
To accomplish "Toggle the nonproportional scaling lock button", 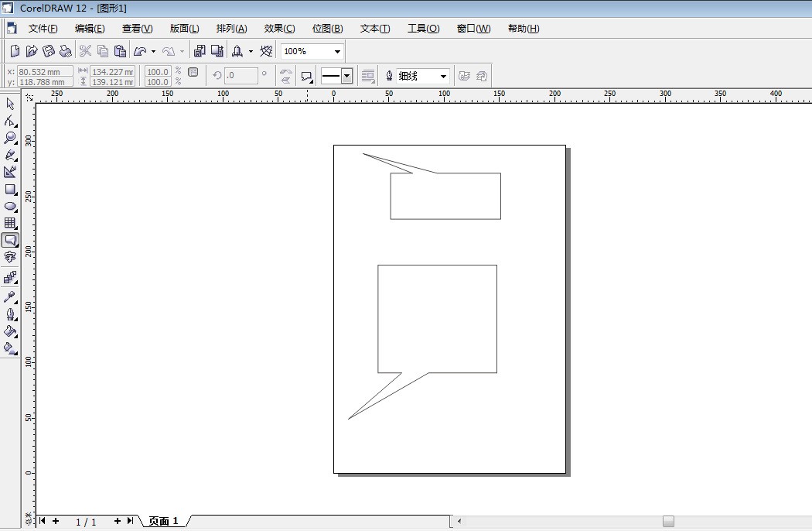I will coord(193,72).
